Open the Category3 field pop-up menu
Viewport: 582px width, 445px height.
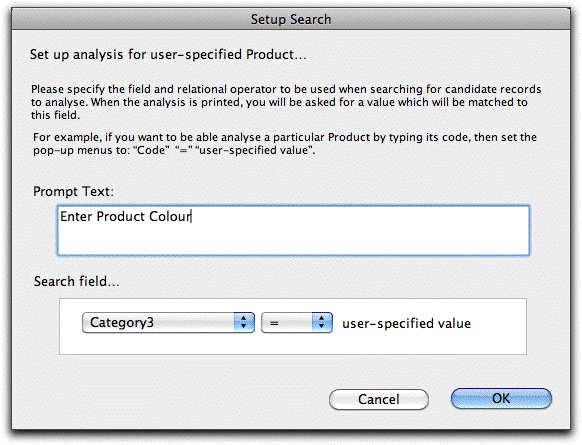[x=168, y=323]
